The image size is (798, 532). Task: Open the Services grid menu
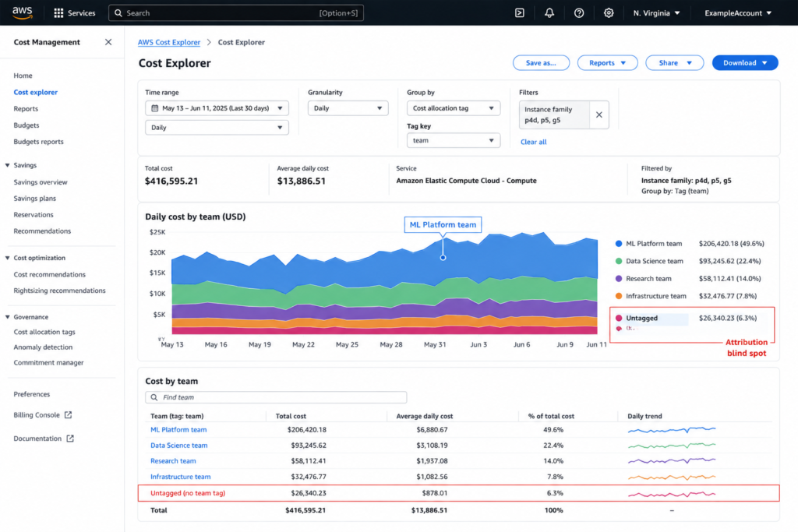tap(74, 12)
